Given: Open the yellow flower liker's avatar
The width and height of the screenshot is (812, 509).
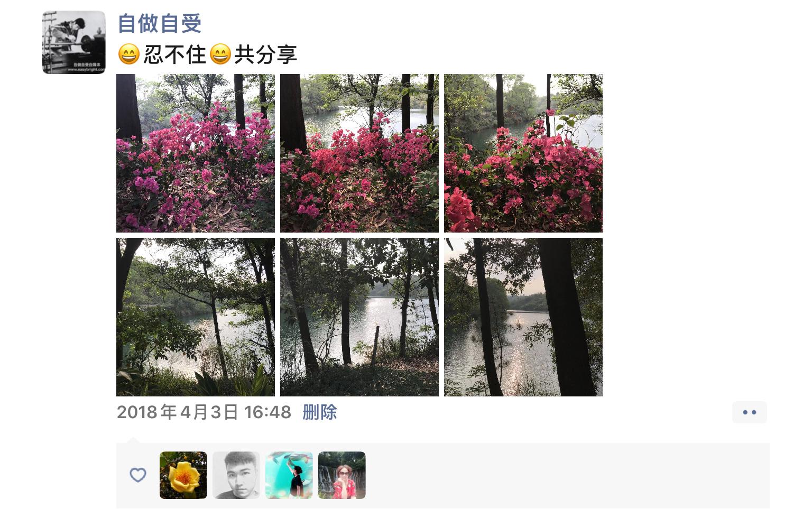Looking at the screenshot, I should [x=183, y=475].
